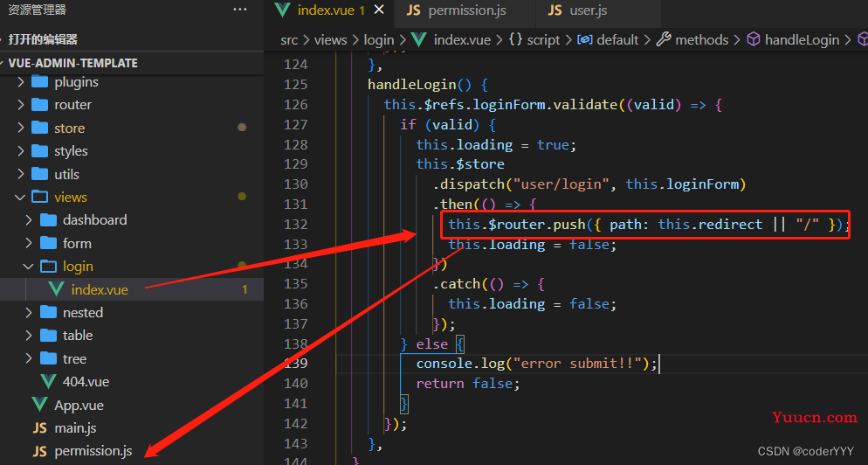Click the script breadcrumb segment
This screenshot has width=868, height=465.
(x=543, y=40)
